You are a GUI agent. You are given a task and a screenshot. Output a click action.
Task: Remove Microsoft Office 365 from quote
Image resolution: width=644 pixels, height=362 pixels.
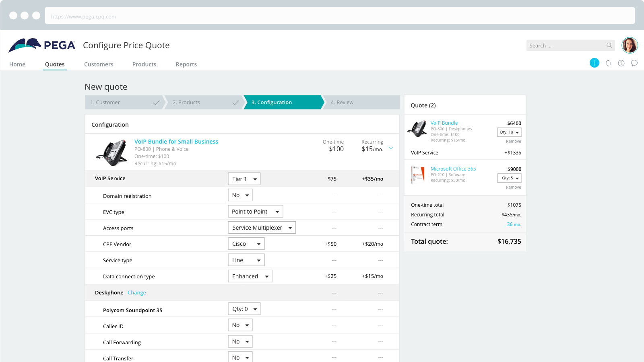tap(514, 187)
